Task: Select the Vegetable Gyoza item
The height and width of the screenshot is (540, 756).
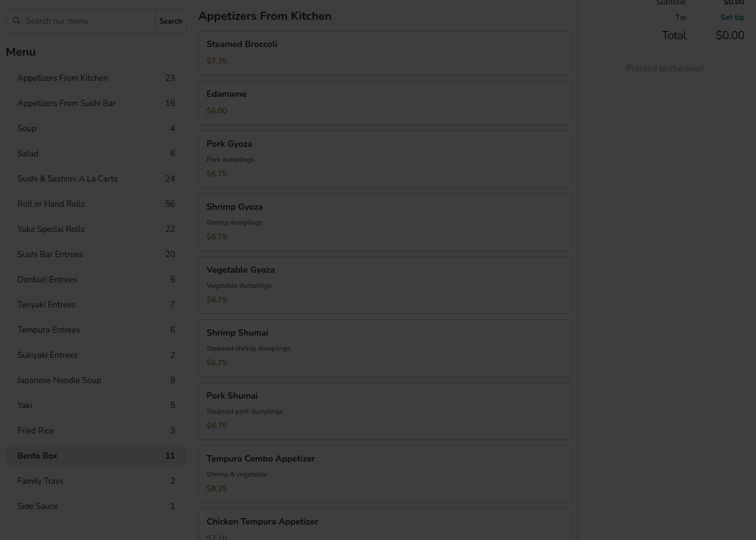Action: tap(385, 285)
